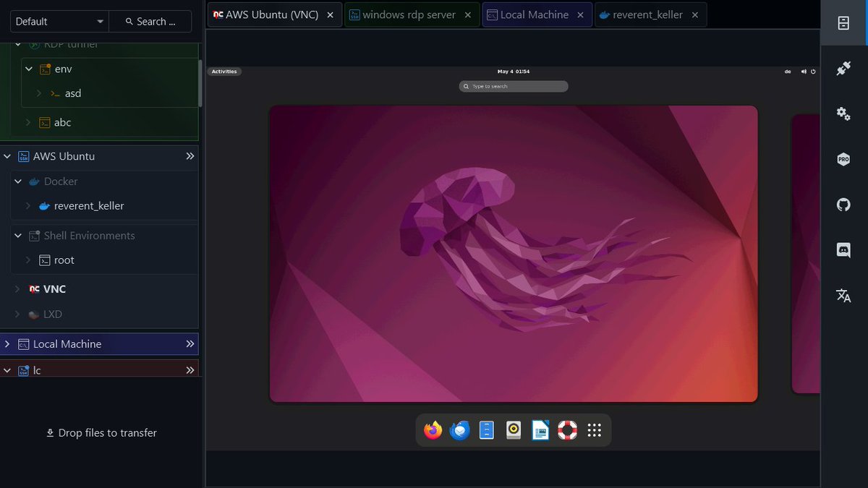Screen dimensions: 868x488
Task: Open the GitHub icon in the sidebar
Action: pos(843,205)
